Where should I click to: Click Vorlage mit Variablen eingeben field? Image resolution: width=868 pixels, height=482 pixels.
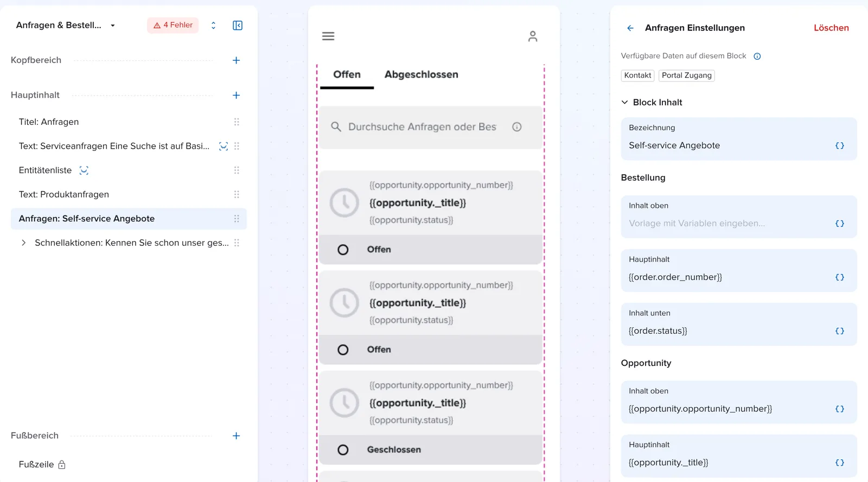click(x=739, y=217)
